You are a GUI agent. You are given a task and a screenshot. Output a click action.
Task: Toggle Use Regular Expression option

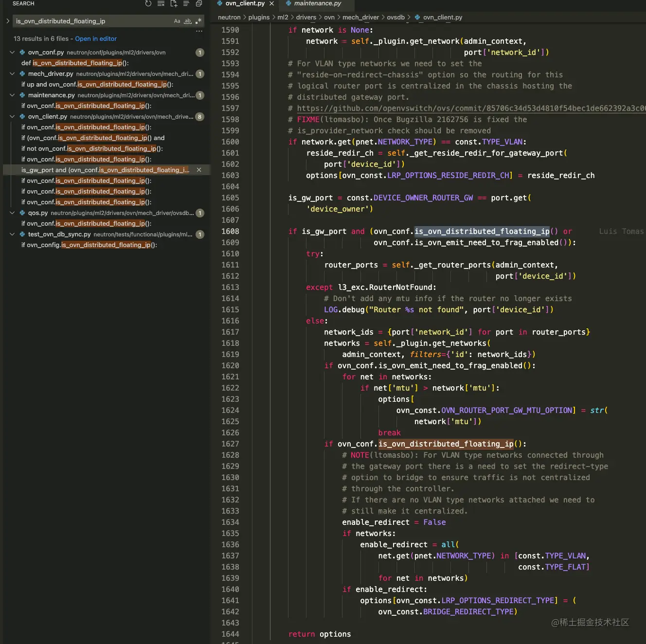[198, 21]
